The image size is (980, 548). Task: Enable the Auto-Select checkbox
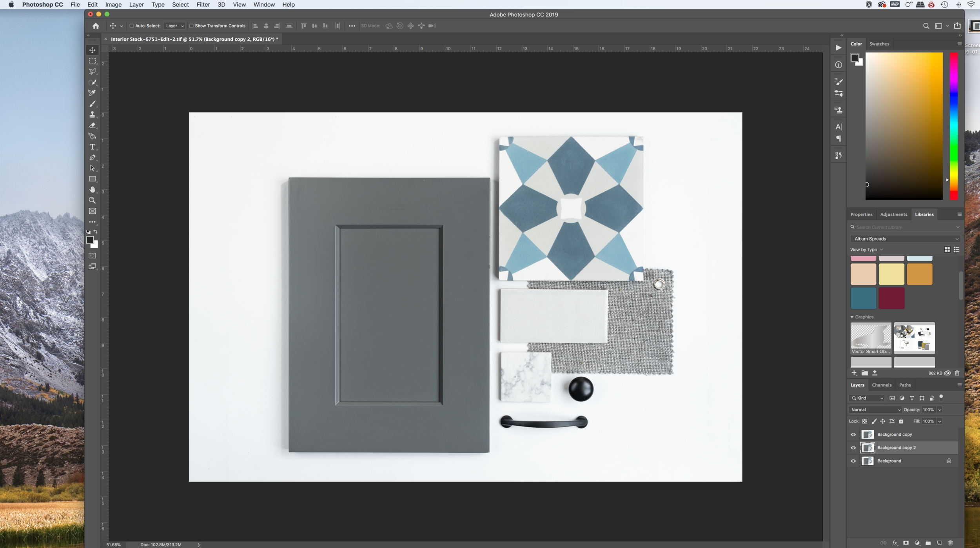[x=132, y=26]
